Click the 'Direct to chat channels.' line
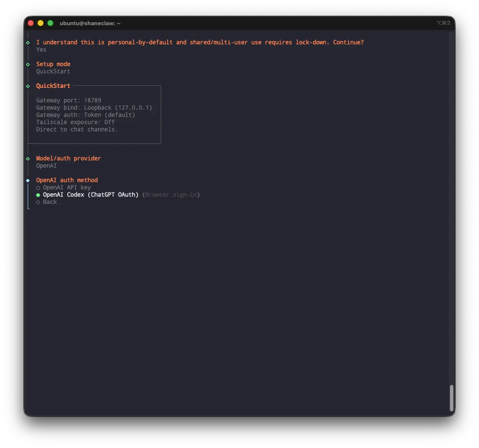Screen dimensions: 479x448 [x=77, y=129]
